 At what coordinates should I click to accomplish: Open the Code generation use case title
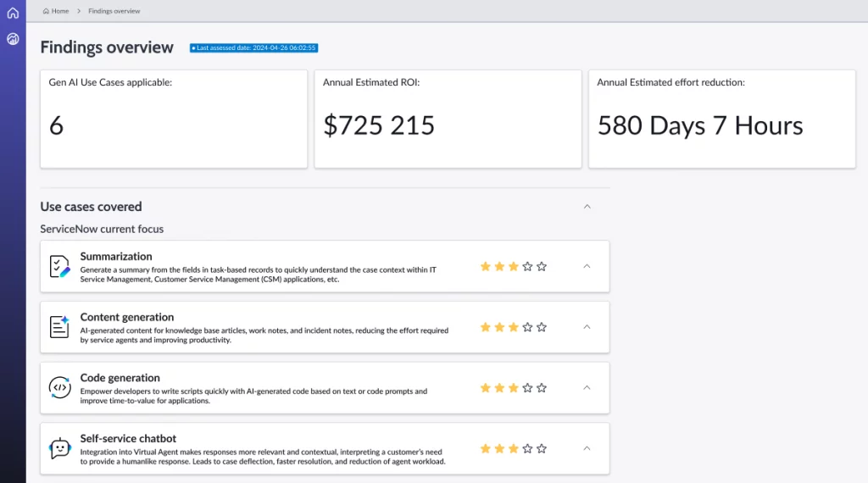tap(120, 378)
